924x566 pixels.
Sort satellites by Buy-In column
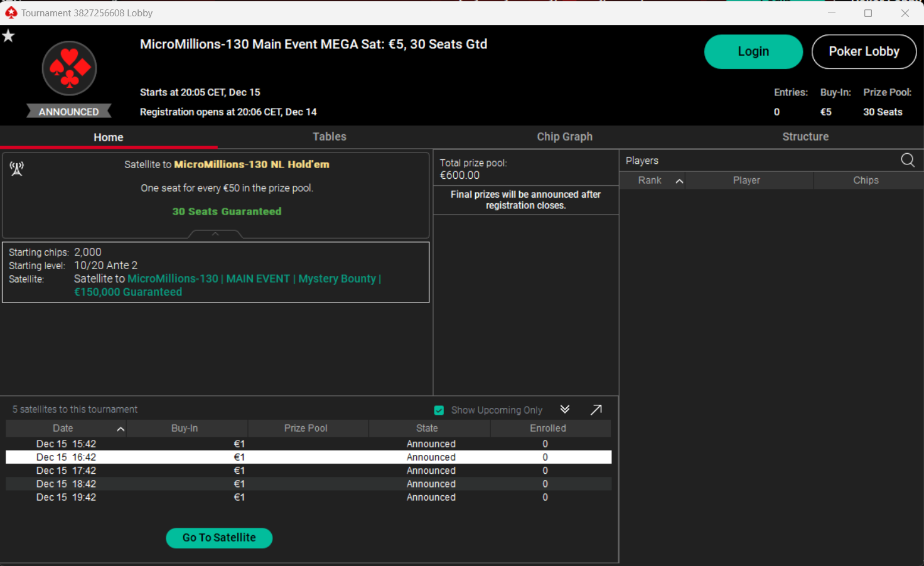(187, 428)
